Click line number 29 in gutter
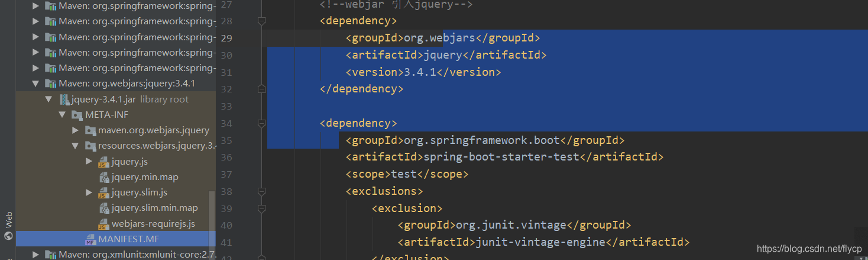 (226, 38)
